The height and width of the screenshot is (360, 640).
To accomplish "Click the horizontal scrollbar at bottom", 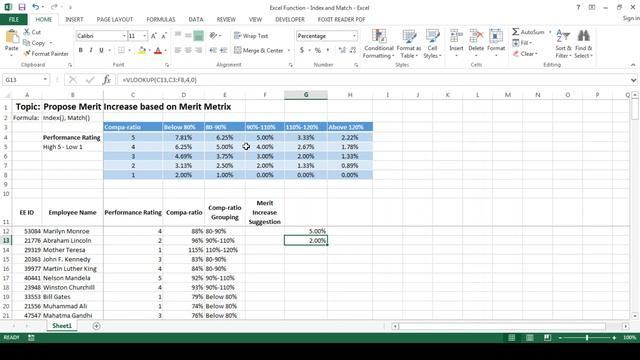I will coord(502,326).
